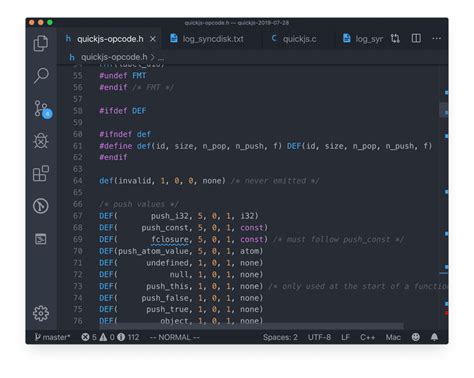
Task: Open the Explorer files icon
Action: pyautogui.click(x=41, y=43)
